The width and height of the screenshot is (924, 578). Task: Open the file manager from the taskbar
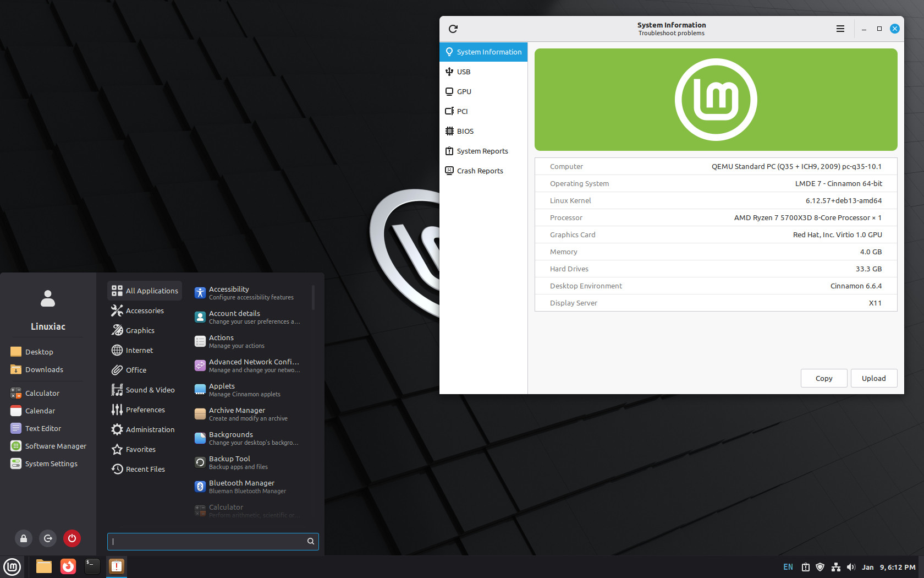point(43,566)
